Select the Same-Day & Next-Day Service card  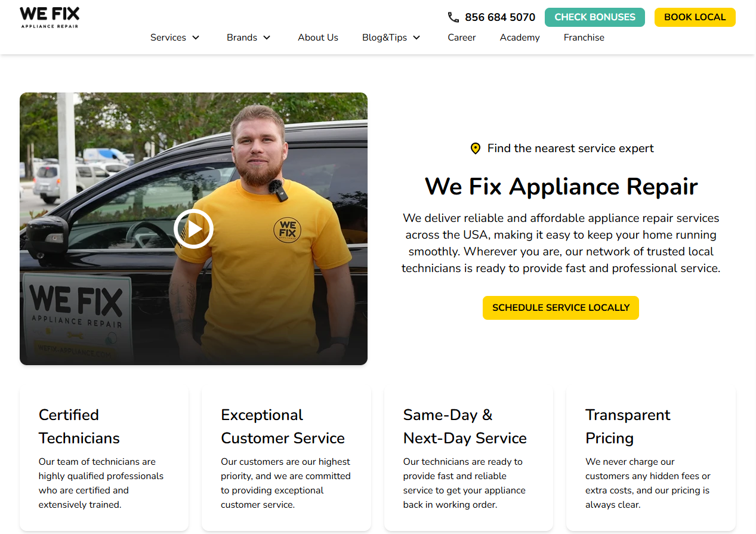468,458
